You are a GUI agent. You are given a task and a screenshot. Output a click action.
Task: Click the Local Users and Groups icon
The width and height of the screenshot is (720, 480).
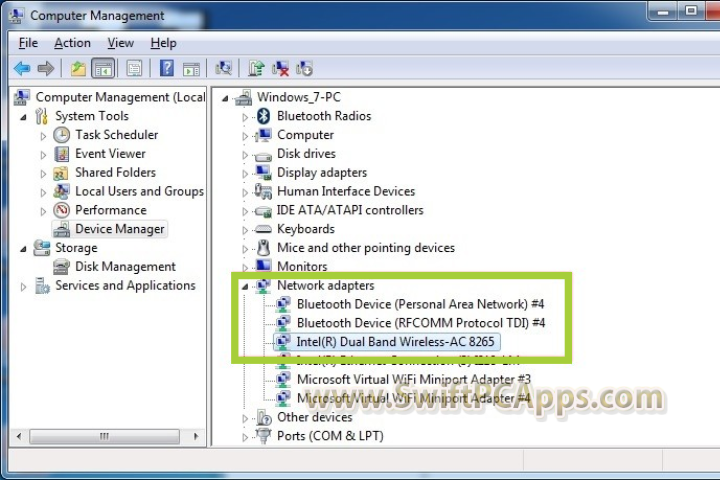coord(61,192)
